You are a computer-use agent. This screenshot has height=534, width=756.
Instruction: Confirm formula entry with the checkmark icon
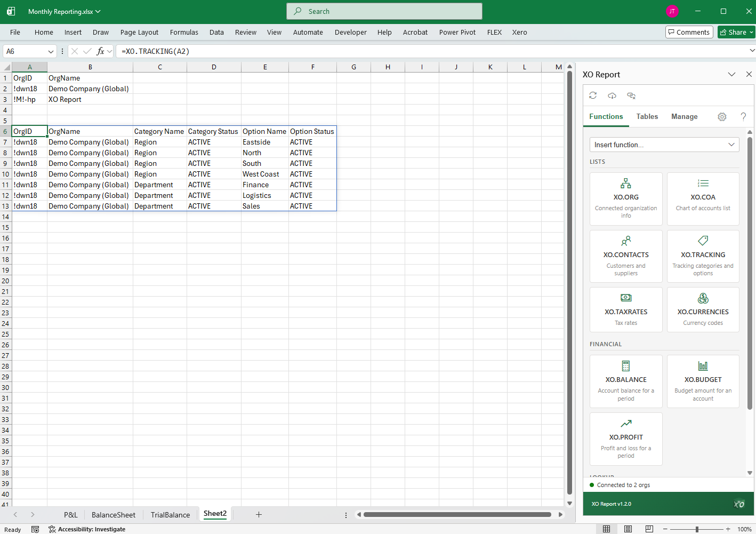tap(87, 51)
